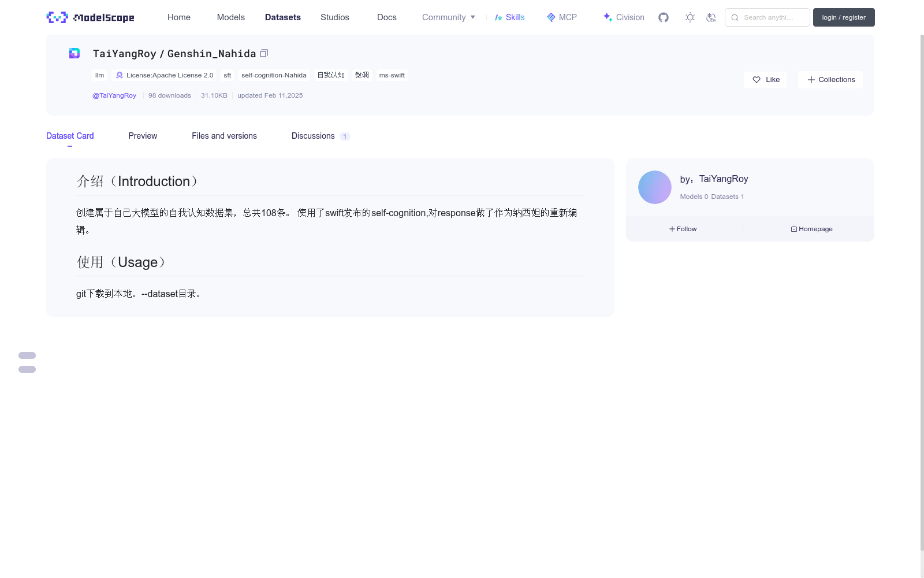Open the @TaiYangRoy author link
This screenshot has width=924, height=578.
114,95
